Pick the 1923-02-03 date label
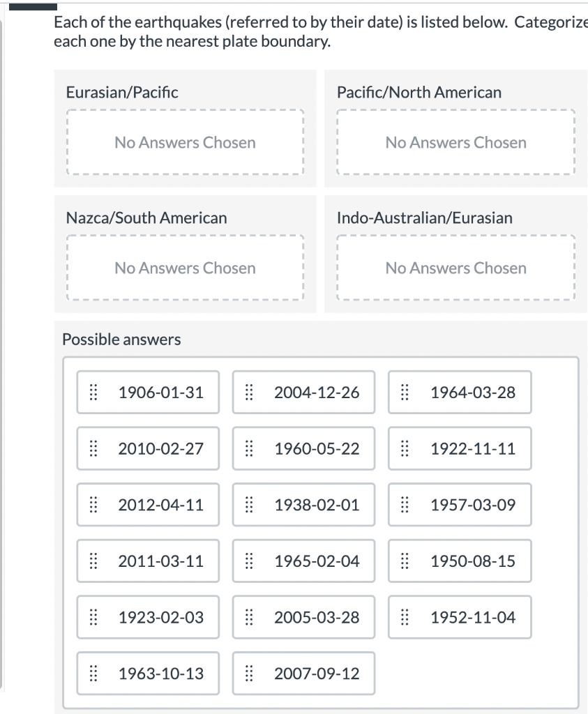Image resolution: width=588 pixels, height=714 pixels. 161,617
